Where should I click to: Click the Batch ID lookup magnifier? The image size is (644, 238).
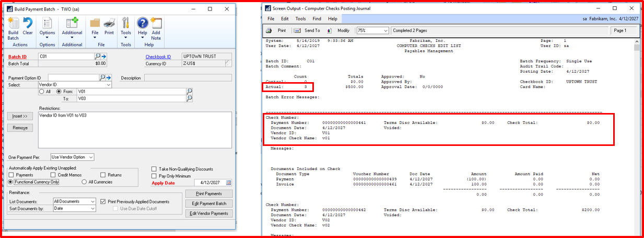[97, 56]
